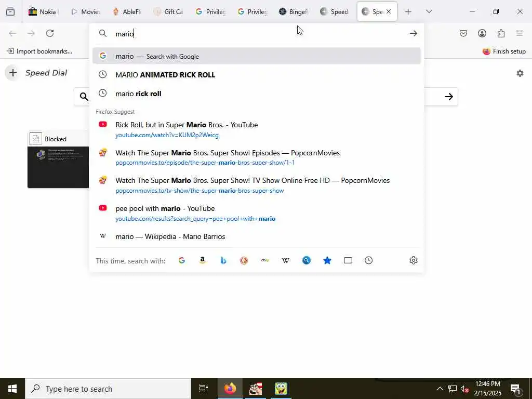Click the address bar go arrow

pyautogui.click(x=413, y=33)
